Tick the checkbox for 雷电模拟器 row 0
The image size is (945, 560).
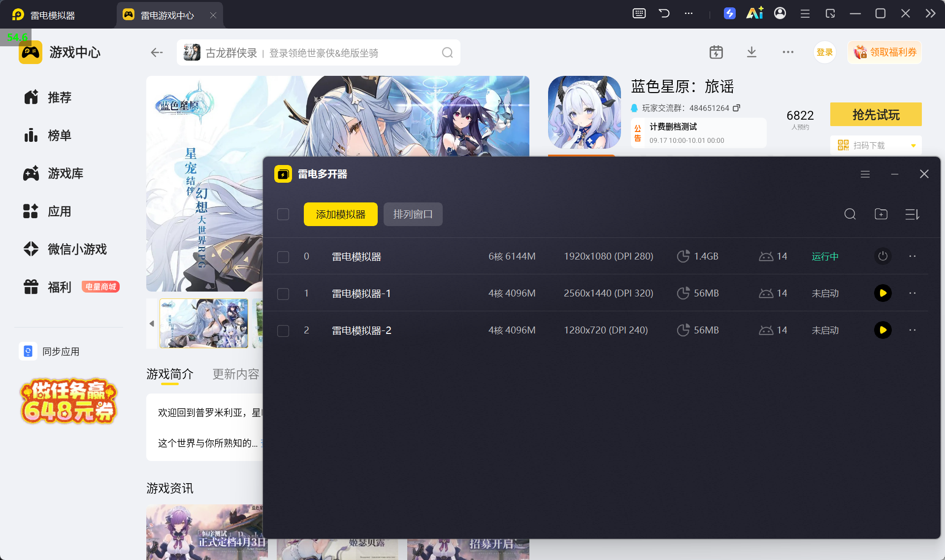(x=283, y=257)
